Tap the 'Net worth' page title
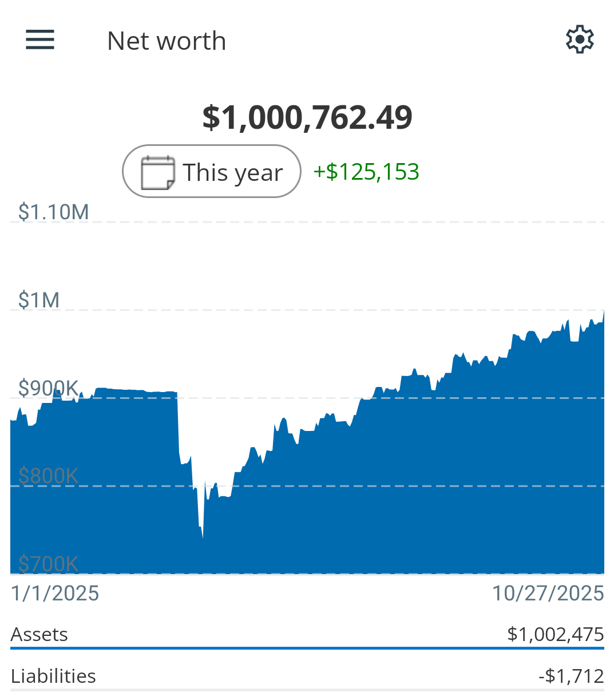 click(x=167, y=41)
